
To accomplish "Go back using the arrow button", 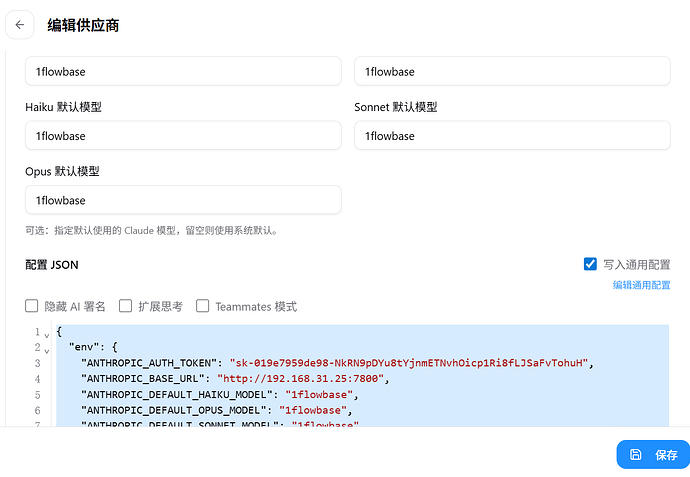I will coord(20,25).
